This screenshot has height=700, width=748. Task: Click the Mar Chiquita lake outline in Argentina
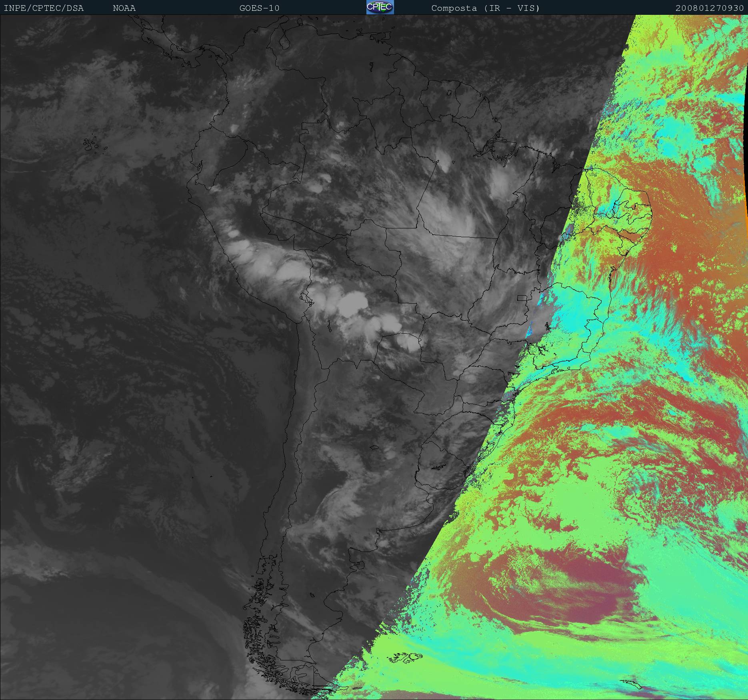point(374,448)
